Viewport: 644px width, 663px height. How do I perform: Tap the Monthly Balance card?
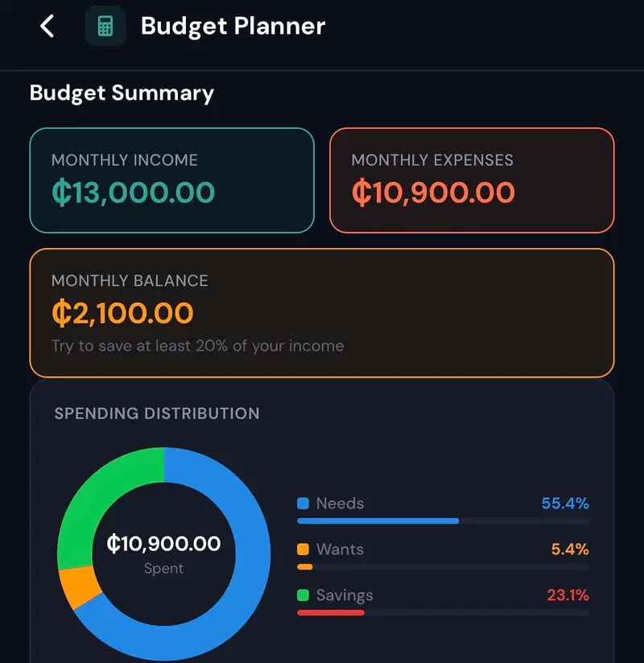(x=321, y=313)
